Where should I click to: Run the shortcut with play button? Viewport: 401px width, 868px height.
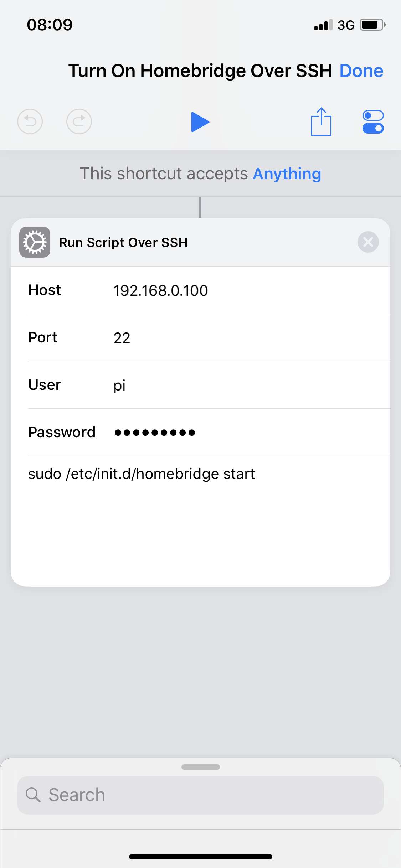pyautogui.click(x=200, y=122)
